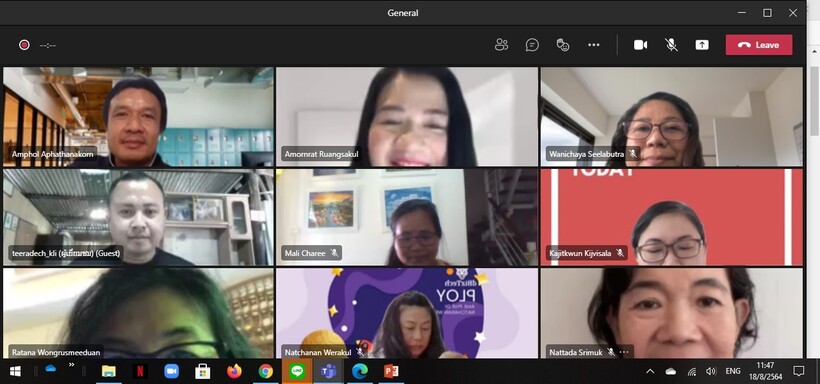Switch ENG input language indicator
820x384 pixels.
coord(733,371)
